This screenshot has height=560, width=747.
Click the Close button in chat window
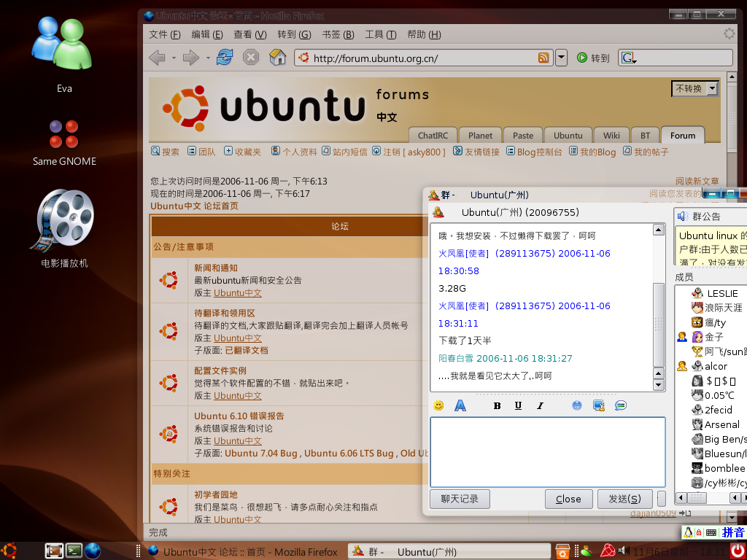(568, 499)
